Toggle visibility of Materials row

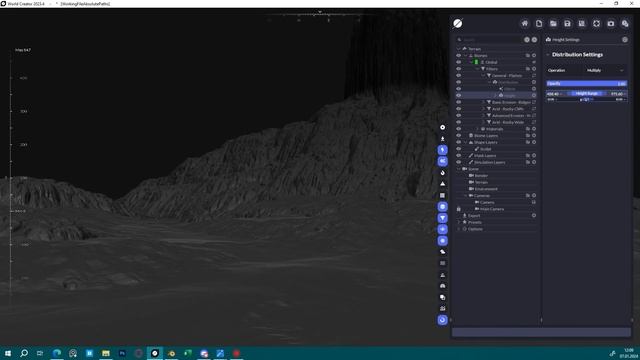click(x=458, y=129)
